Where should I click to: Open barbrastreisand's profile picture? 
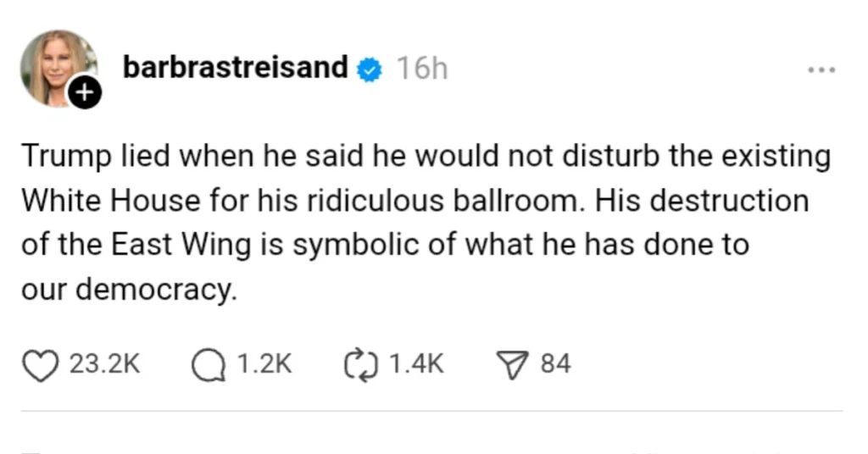pyautogui.click(x=55, y=66)
